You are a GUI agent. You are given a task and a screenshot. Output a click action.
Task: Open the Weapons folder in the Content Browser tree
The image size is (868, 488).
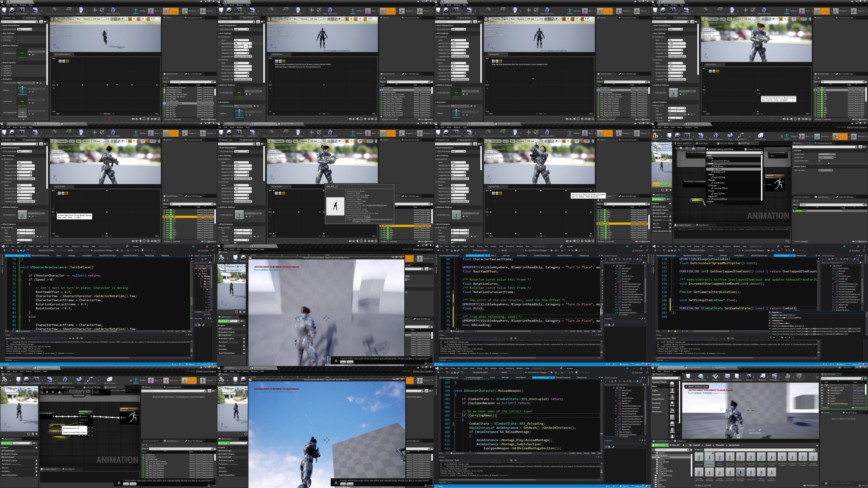tap(662, 474)
